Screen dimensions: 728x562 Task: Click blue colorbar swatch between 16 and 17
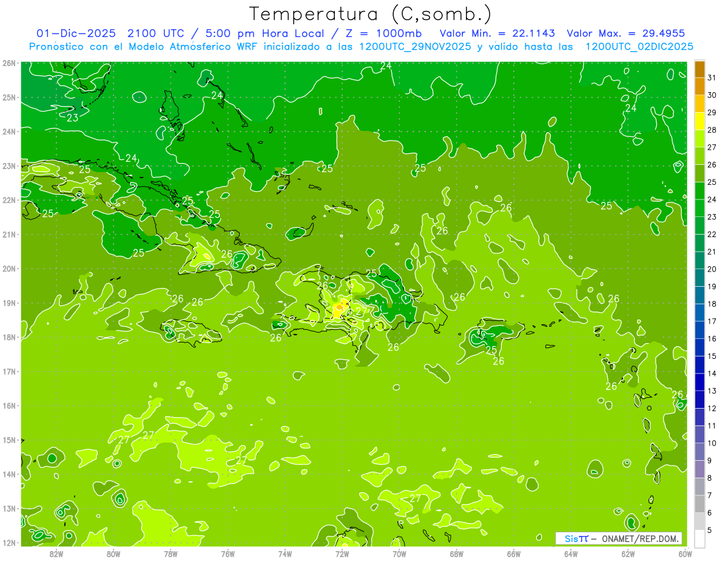point(699,330)
